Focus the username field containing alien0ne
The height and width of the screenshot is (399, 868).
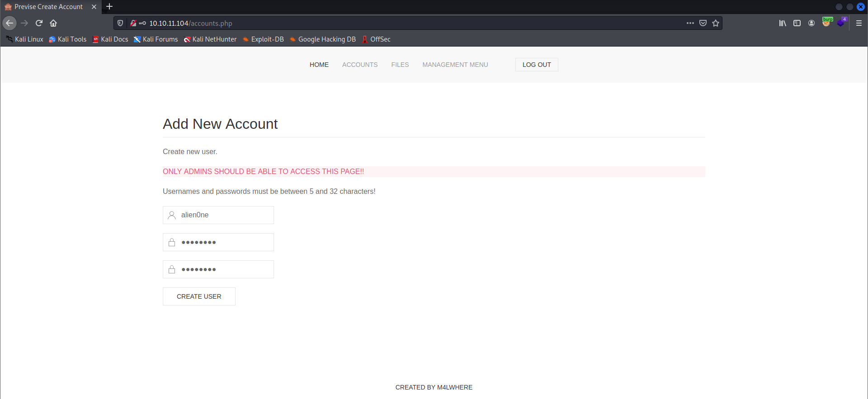[x=224, y=215]
